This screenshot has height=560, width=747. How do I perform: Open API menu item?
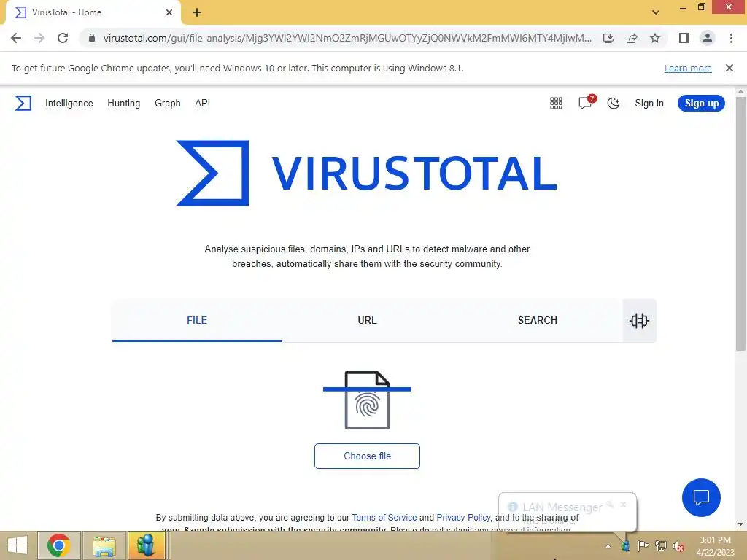(x=203, y=104)
